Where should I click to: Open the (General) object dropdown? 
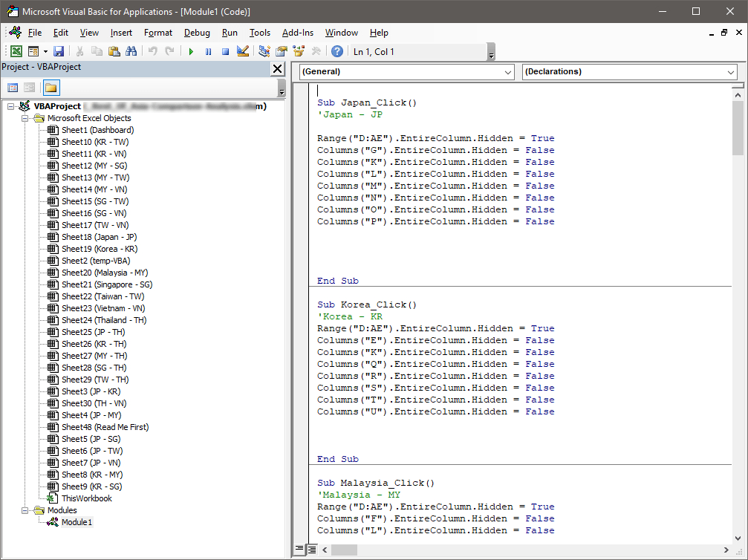tap(508, 72)
